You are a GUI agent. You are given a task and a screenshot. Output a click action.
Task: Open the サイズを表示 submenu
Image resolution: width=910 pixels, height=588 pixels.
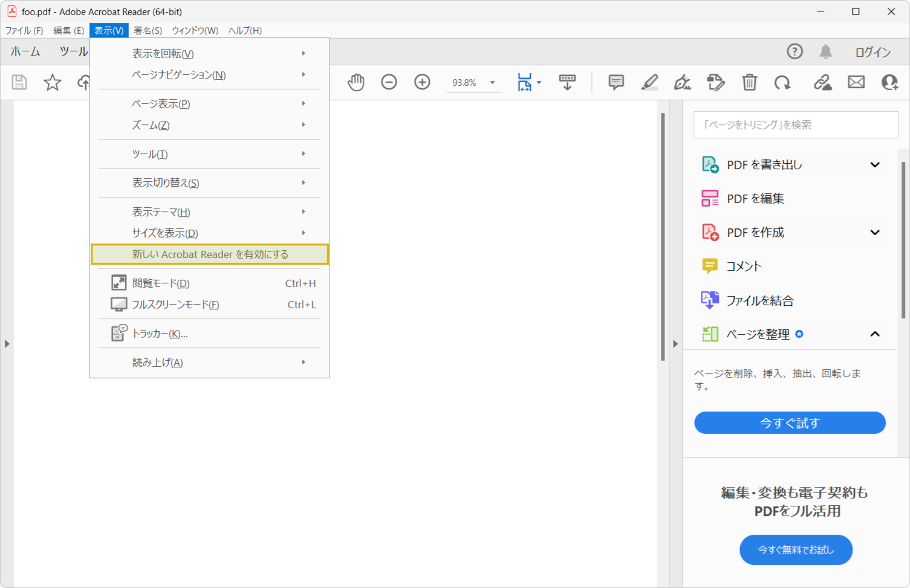pos(210,233)
